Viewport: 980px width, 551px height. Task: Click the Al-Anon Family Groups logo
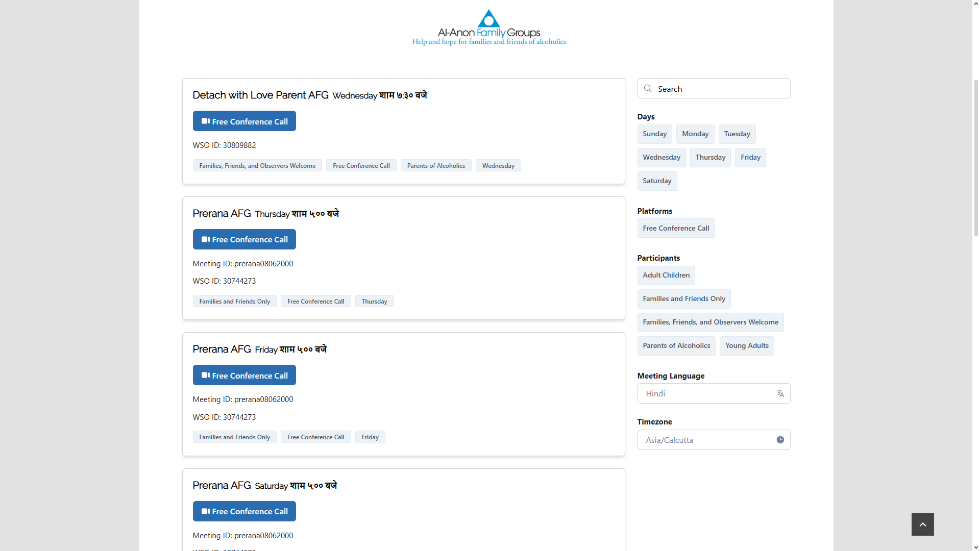click(x=488, y=28)
